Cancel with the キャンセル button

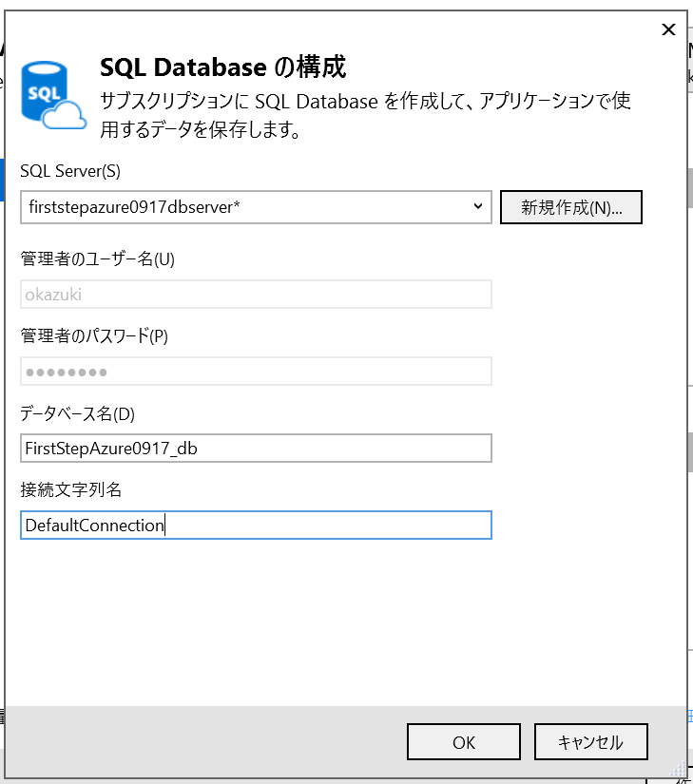tap(591, 742)
